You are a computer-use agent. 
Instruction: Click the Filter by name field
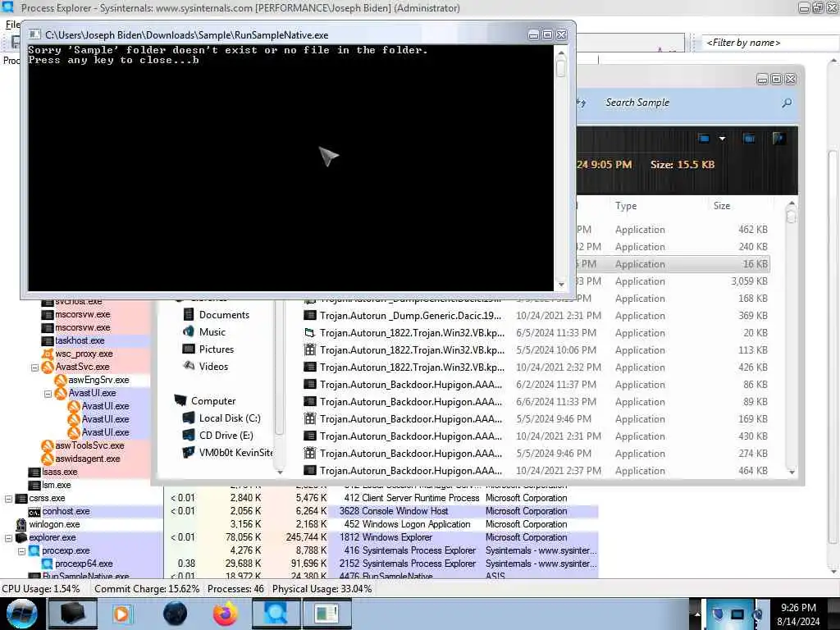(x=770, y=43)
